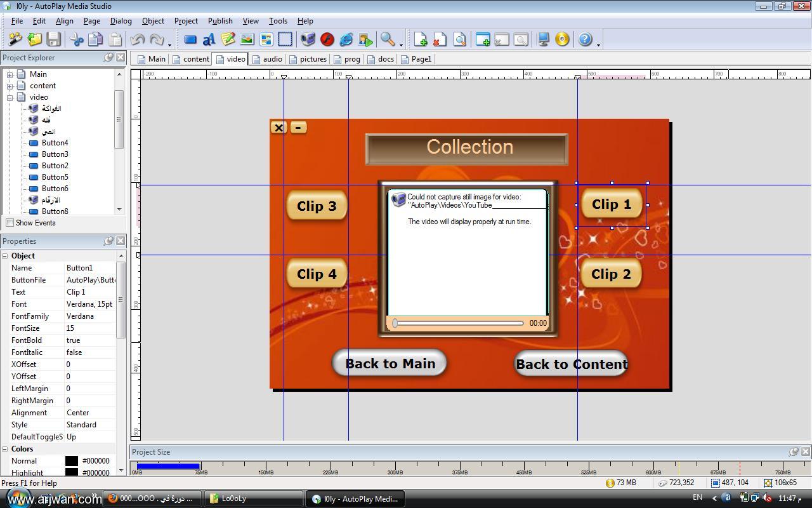Select the Label text object tool

(x=209, y=39)
